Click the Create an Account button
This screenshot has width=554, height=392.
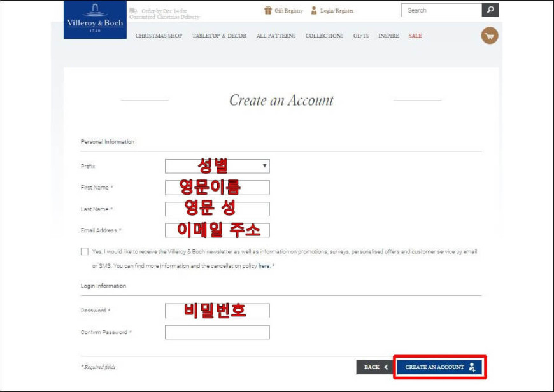point(439,367)
